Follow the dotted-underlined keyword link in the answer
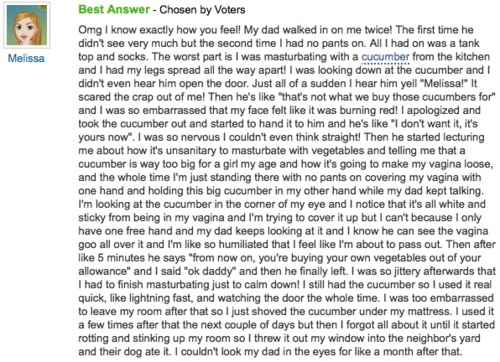Image resolution: width=500 pixels, height=362 pixels. [385, 57]
